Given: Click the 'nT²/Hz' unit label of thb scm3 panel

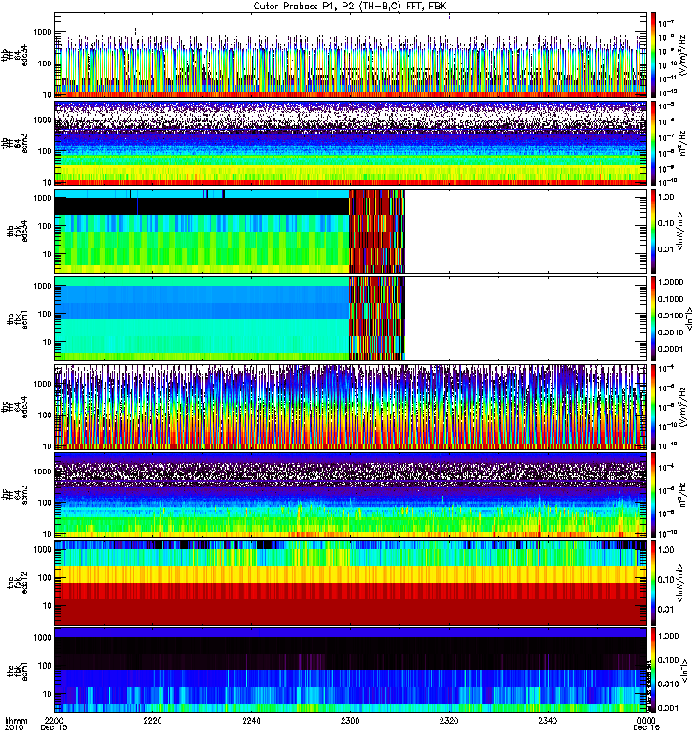Looking at the screenshot, I should tap(683, 144).
